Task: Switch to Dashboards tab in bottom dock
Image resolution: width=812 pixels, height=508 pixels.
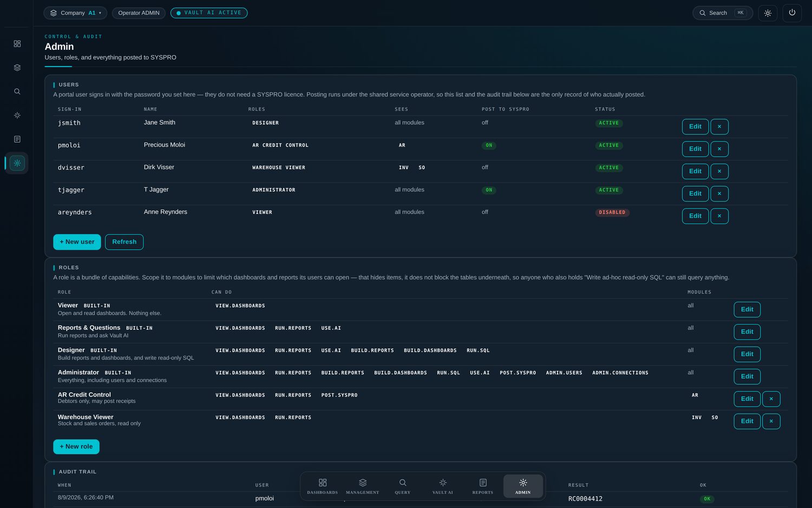Action: click(322, 486)
